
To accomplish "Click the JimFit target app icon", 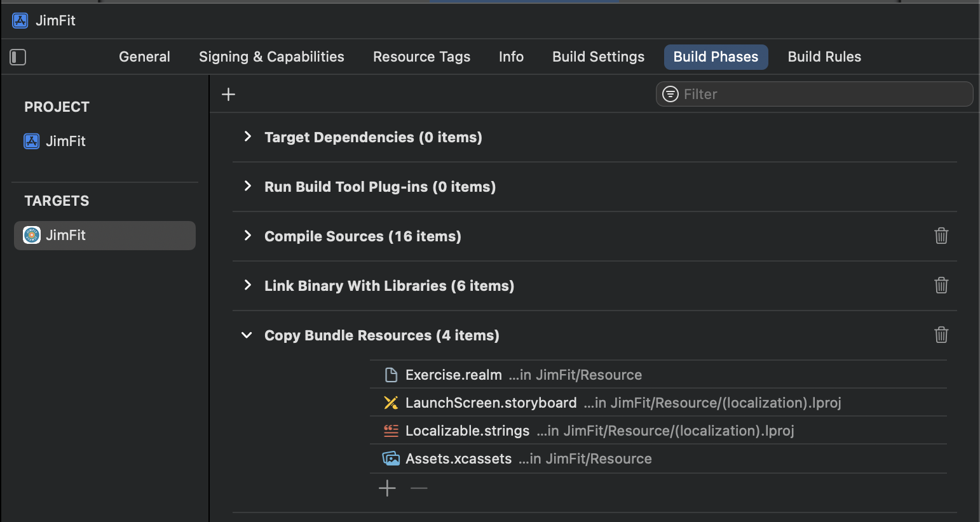I will (32, 235).
